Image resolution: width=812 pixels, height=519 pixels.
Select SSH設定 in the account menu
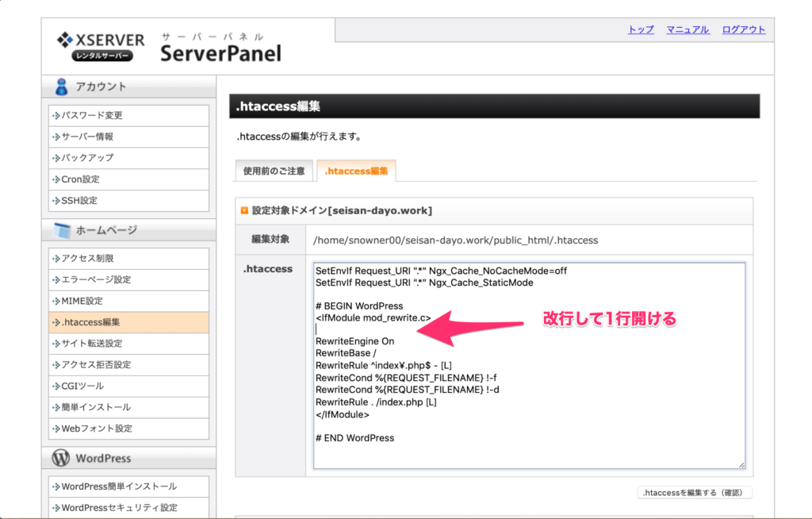tap(79, 201)
